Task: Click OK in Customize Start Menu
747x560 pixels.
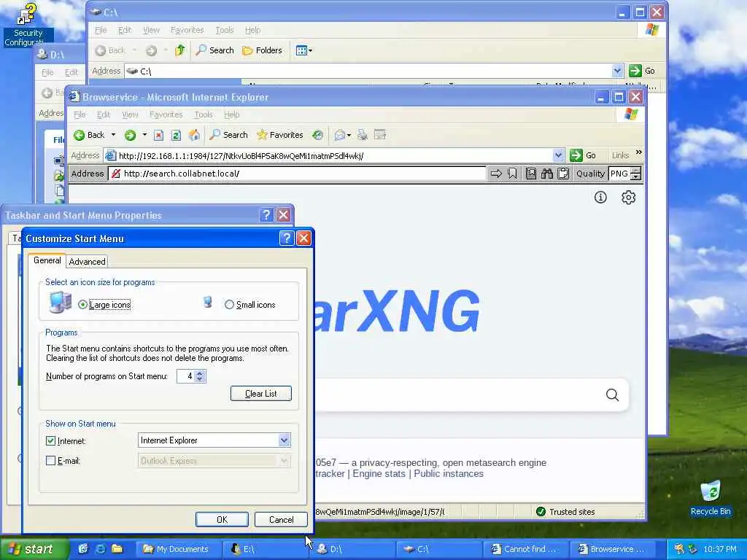Action: pos(222,519)
